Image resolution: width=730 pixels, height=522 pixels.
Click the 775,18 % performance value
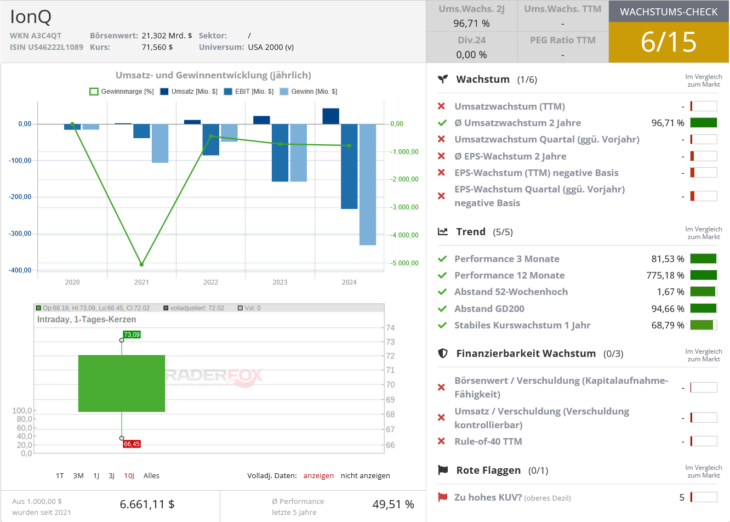pos(665,275)
